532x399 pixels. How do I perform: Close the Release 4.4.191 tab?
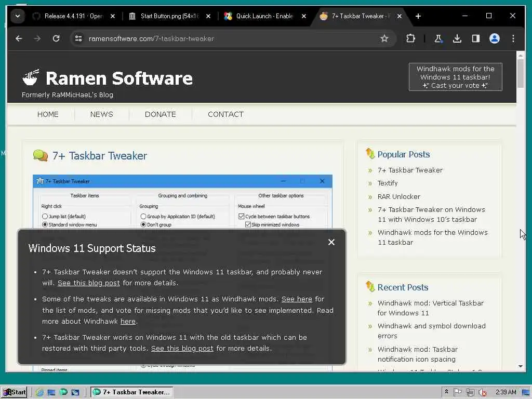point(113,16)
